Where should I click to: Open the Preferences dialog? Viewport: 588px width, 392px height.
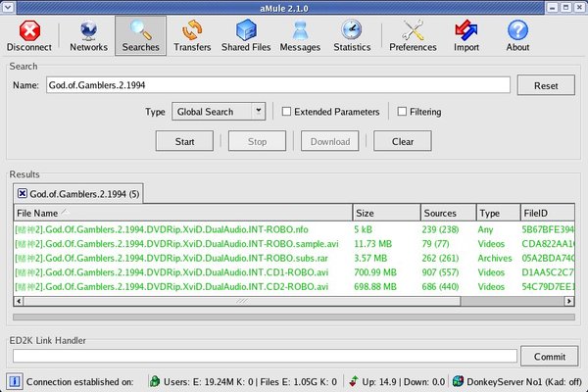[413, 36]
